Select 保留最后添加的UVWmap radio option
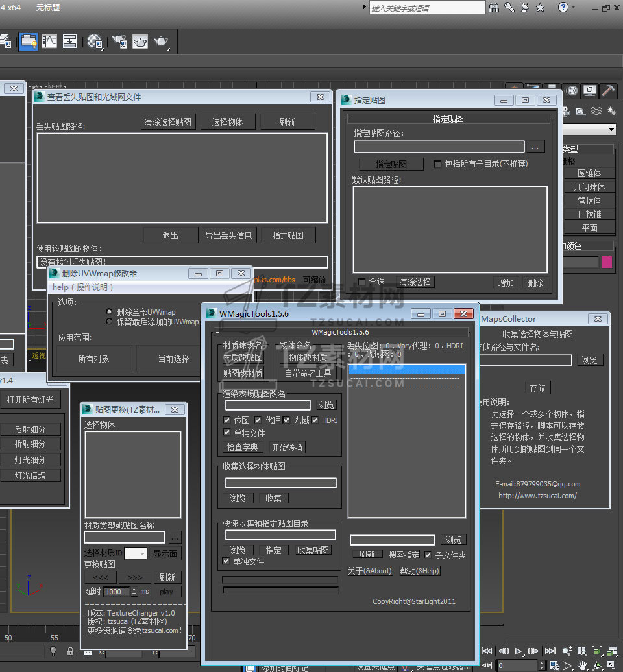Image resolution: width=623 pixels, height=672 pixels. click(109, 322)
